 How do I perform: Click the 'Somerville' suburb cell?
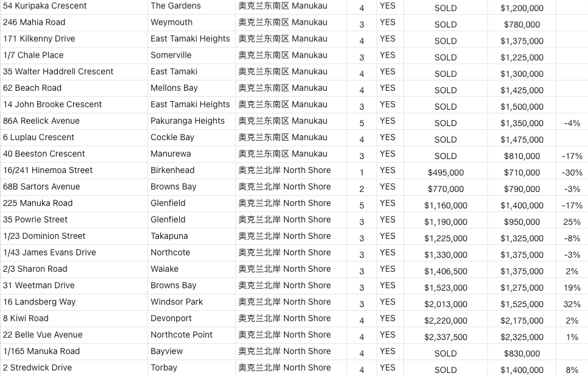point(191,55)
